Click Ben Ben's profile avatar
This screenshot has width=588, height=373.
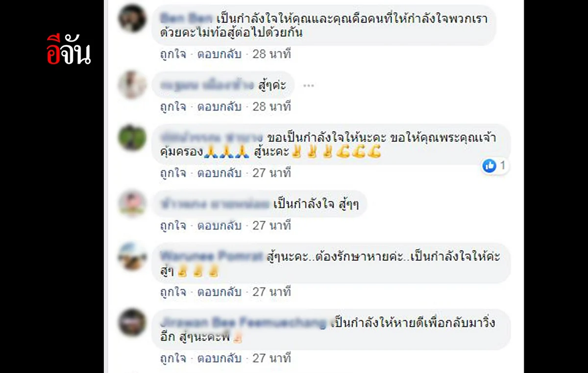(132, 18)
